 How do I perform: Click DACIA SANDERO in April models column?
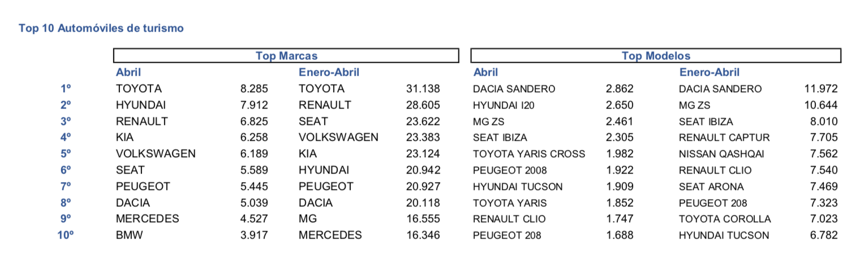[x=514, y=89]
